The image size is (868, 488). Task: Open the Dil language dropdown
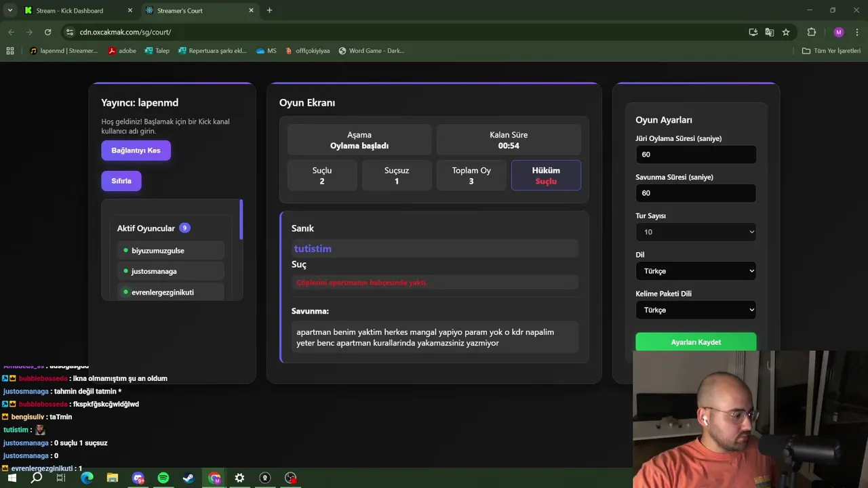(696, 271)
